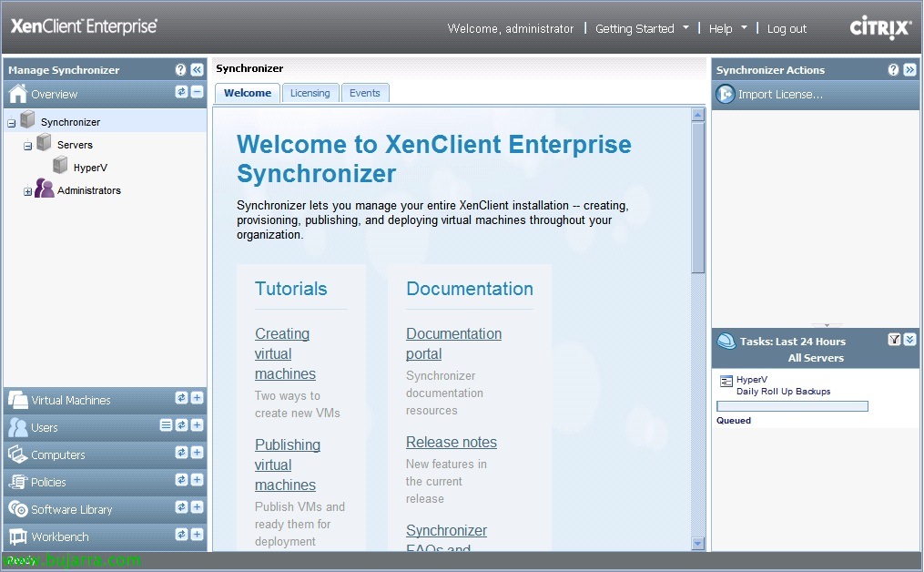Click scroll-up arrow of welcome page
The width and height of the screenshot is (924, 572).
coord(698,115)
